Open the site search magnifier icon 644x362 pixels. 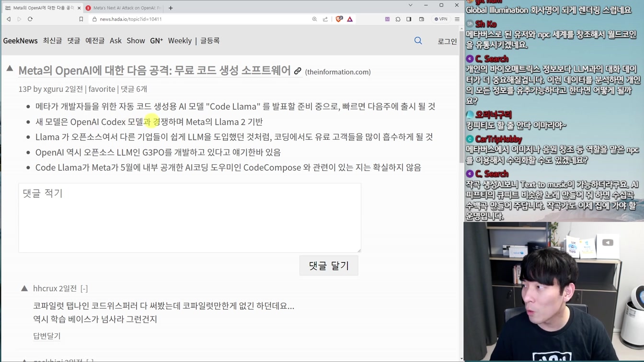pyautogui.click(x=418, y=41)
